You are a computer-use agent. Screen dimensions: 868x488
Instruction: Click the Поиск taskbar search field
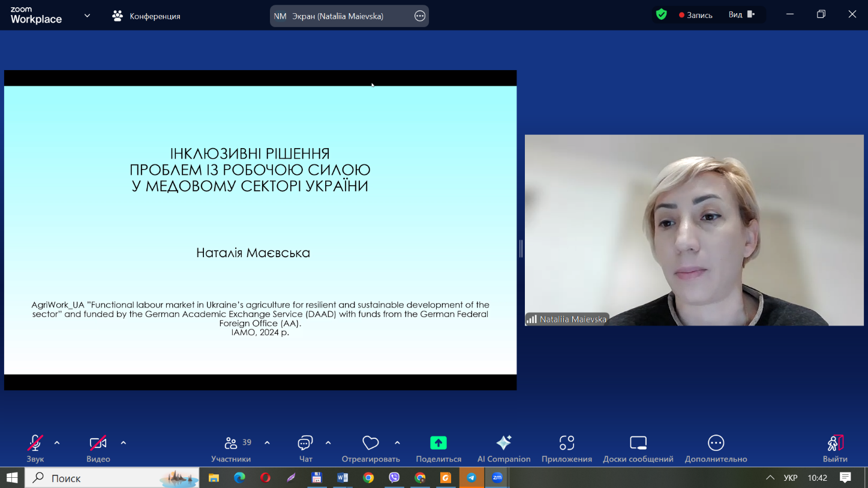(x=112, y=478)
